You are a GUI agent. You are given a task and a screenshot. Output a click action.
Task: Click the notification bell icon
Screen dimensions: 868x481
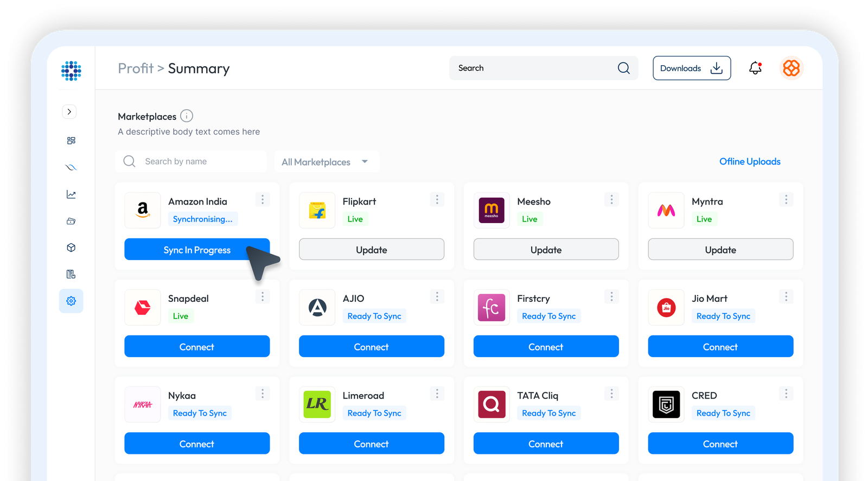[755, 68]
